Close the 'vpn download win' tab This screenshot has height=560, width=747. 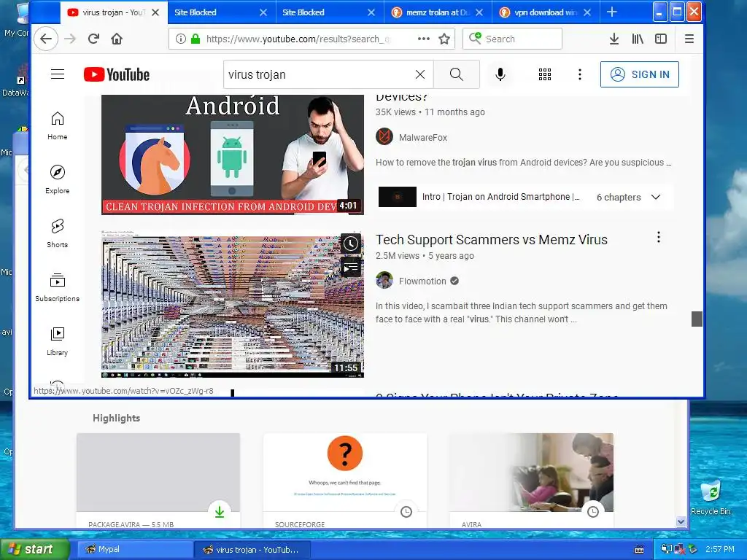(587, 12)
